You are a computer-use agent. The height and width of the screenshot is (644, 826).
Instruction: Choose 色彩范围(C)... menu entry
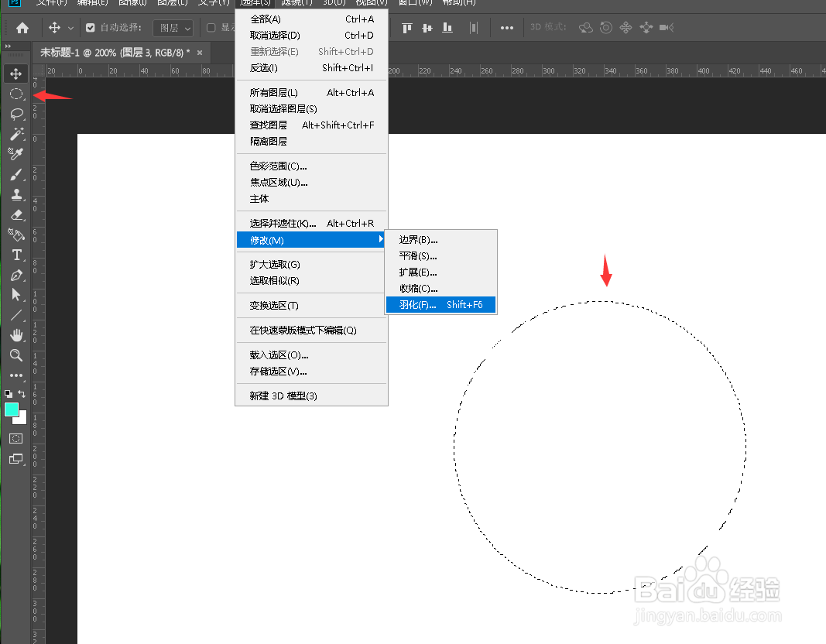tap(311, 166)
